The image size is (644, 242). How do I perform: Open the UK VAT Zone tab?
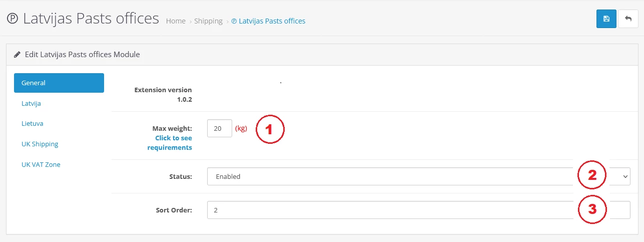point(41,164)
